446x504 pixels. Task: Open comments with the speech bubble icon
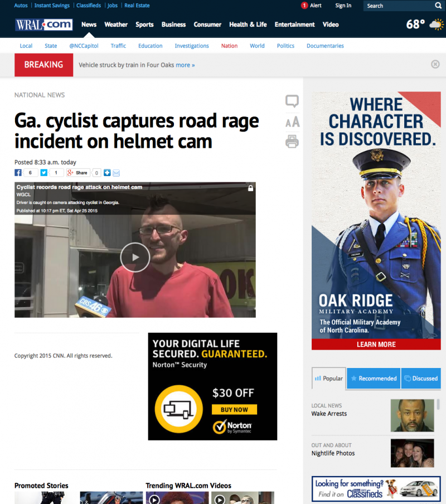(292, 101)
